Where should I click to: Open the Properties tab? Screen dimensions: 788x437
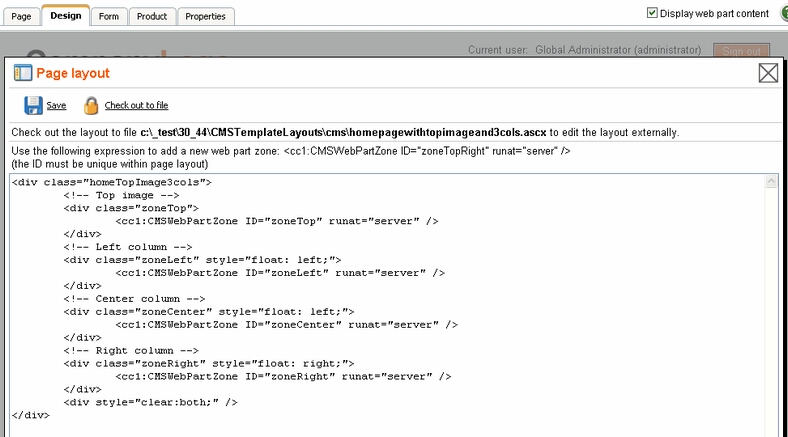pyautogui.click(x=207, y=16)
